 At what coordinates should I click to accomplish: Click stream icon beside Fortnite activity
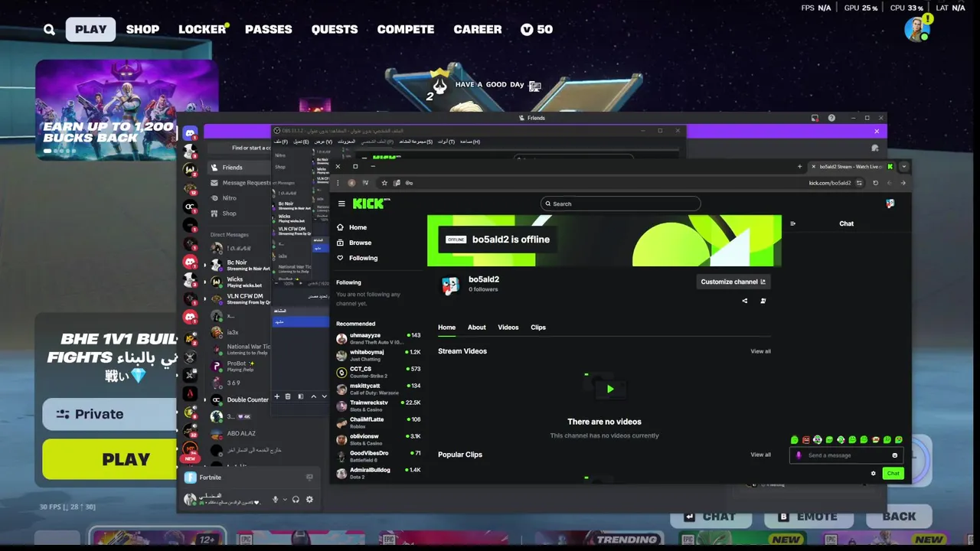[309, 477]
